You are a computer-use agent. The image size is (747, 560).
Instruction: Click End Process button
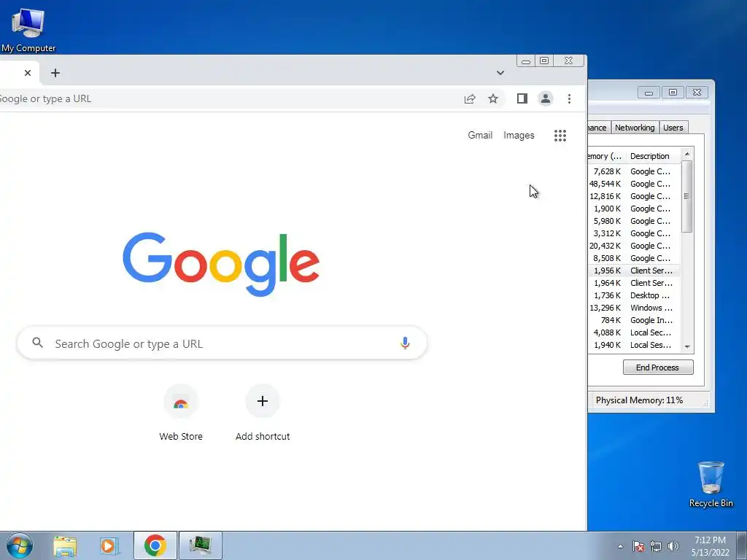(658, 367)
